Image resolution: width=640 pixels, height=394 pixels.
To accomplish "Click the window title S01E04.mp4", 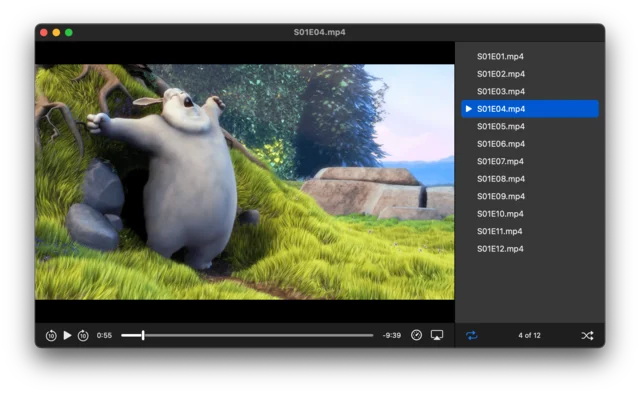I will [x=320, y=32].
